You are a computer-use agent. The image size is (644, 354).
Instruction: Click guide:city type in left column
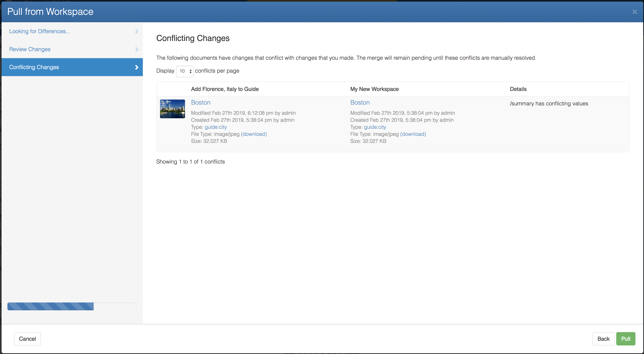point(215,127)
